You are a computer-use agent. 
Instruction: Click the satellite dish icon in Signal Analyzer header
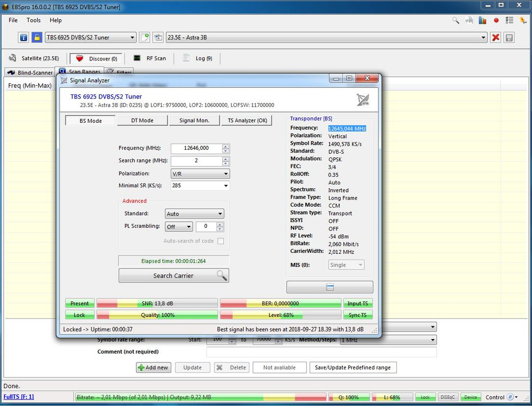click(363, 99)
